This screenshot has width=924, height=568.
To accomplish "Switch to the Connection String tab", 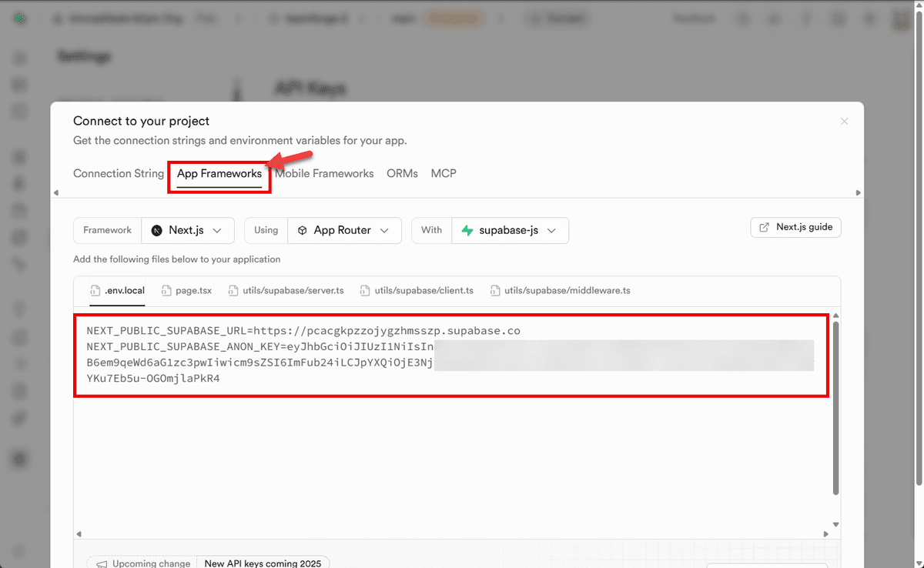I will point(118,173).
